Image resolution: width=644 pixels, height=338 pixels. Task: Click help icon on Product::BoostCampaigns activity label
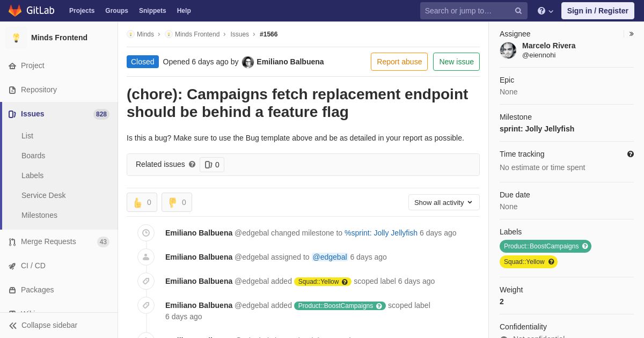point(379,306)
